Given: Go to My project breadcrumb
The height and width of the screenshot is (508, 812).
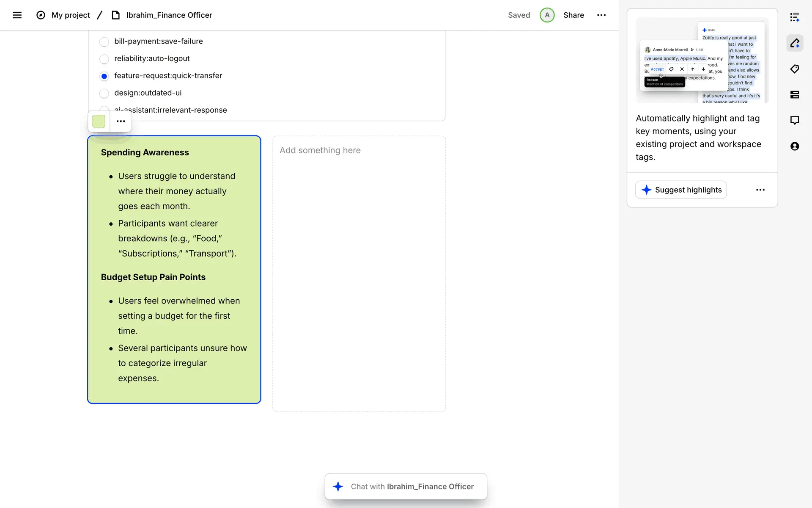Looking at the screenshot, I should coord(71,15).
